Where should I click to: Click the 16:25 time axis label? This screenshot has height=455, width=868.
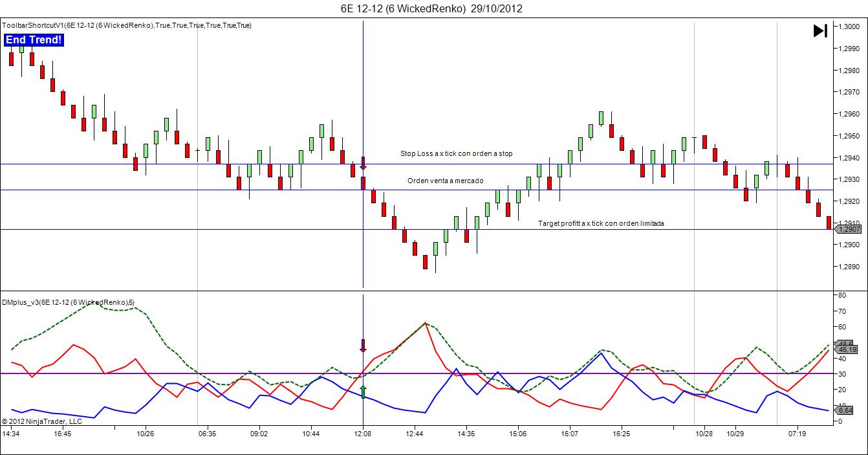coord(621,434)
